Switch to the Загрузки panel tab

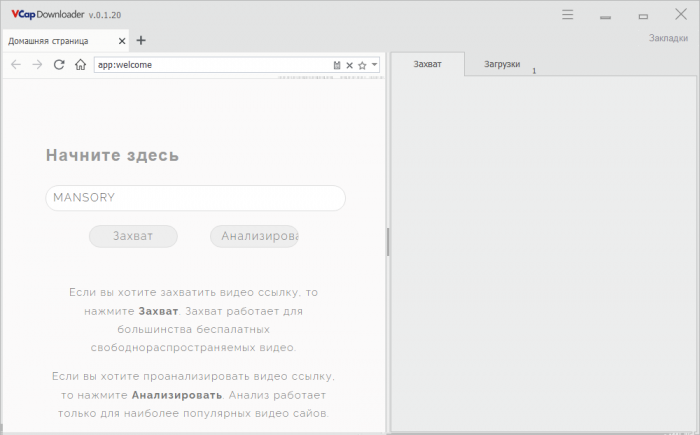point(502,64)
